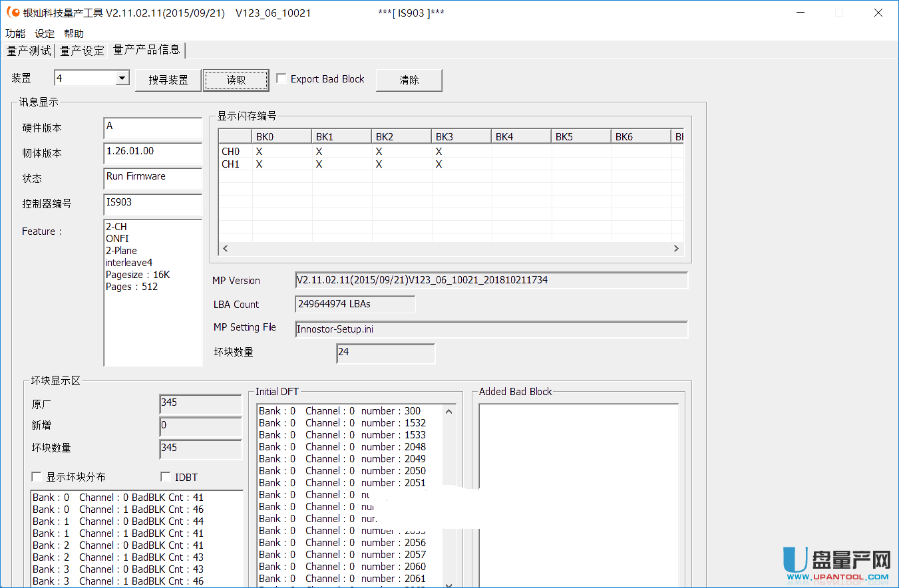Switch to the 量产测试 tab
This screenshot has height=588, width=899.
(x=29, y=51)
